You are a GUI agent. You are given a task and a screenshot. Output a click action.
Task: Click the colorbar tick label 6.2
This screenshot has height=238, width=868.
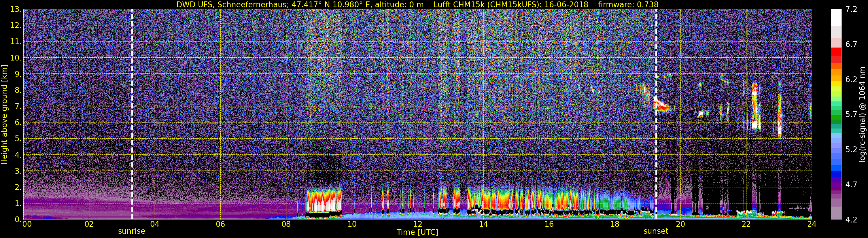click(x=851, y=80)
